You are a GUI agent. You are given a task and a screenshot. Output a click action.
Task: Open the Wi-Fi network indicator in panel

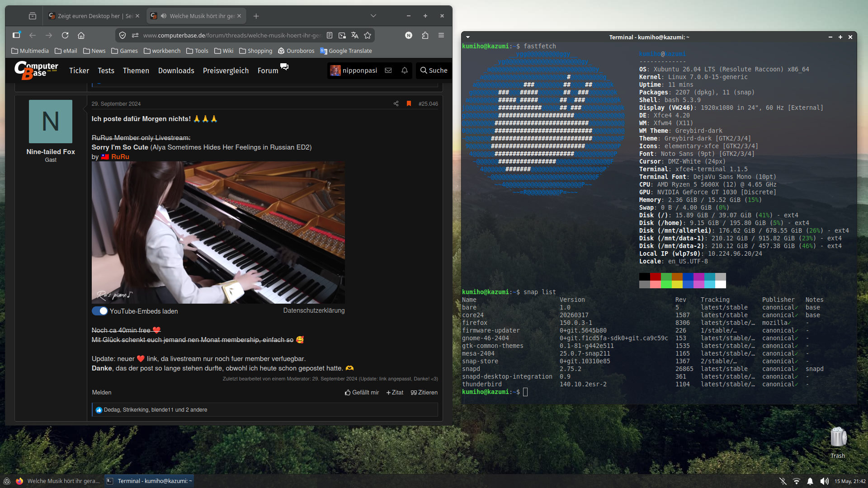pyautogui.click(x=797, y=481)
